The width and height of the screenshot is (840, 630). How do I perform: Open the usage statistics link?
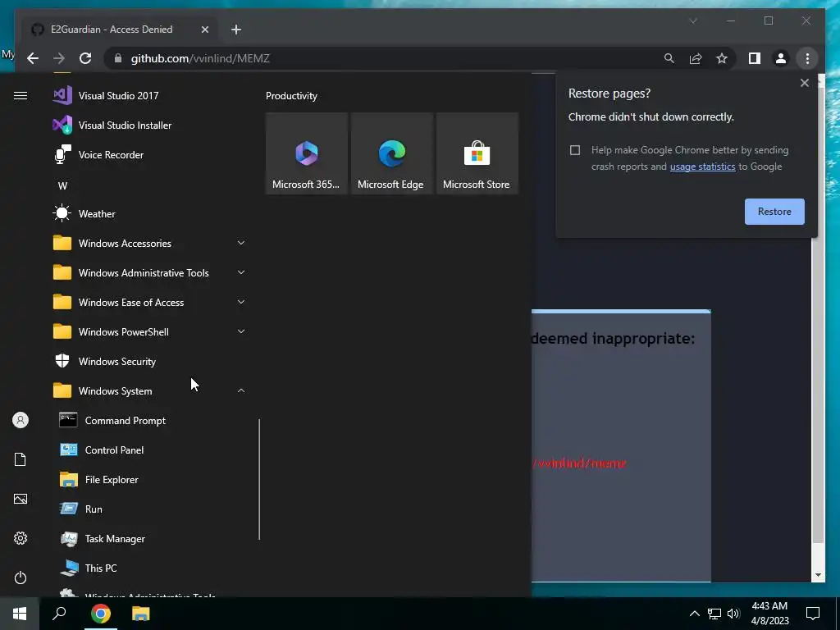[x=702, y=167]
